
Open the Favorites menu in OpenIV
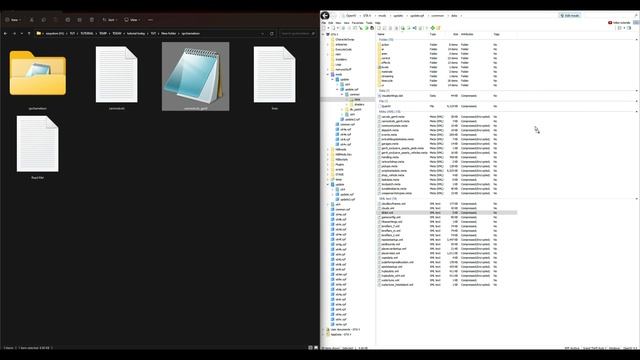point(358,23)
